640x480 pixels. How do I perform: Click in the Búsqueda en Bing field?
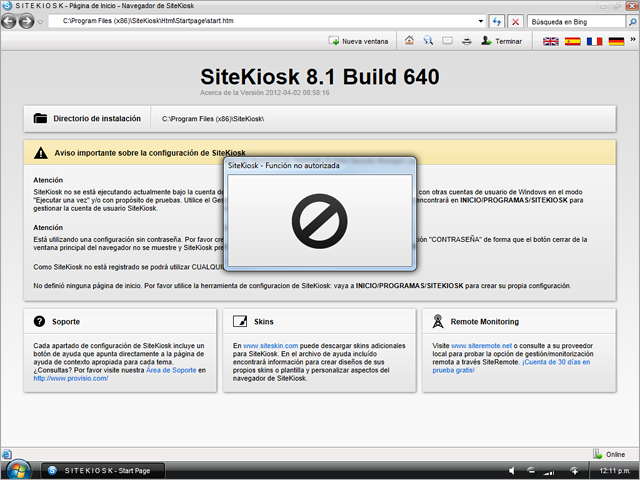pos(570,20)
